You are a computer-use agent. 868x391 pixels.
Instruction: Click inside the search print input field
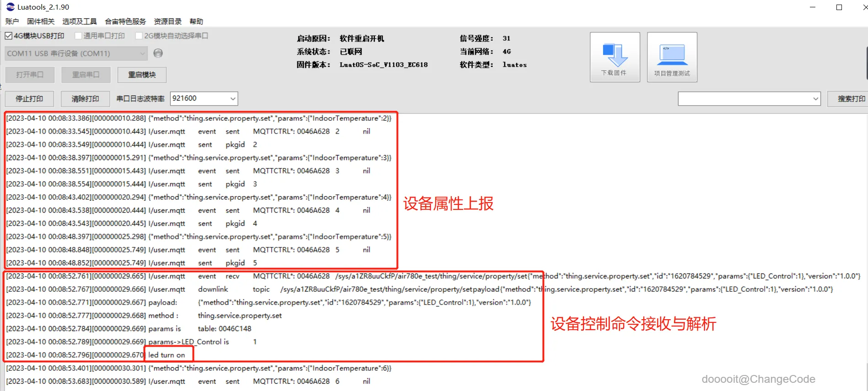click(x=744, y=99)
